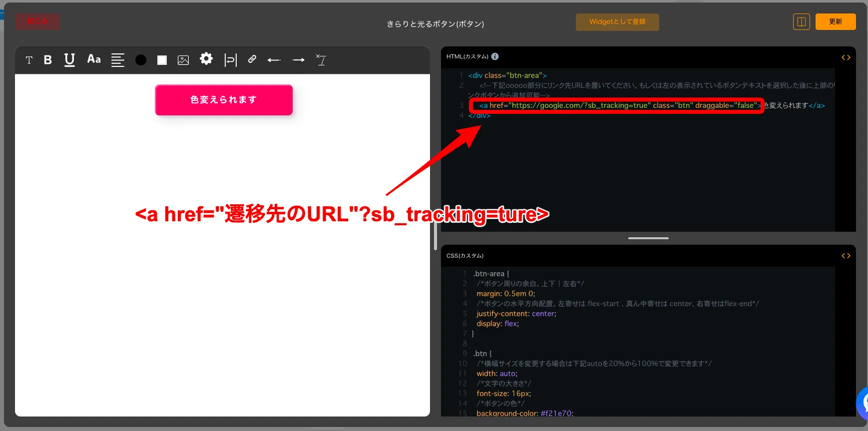Click the CSS(カスタム) panel title

pos(465,256)
